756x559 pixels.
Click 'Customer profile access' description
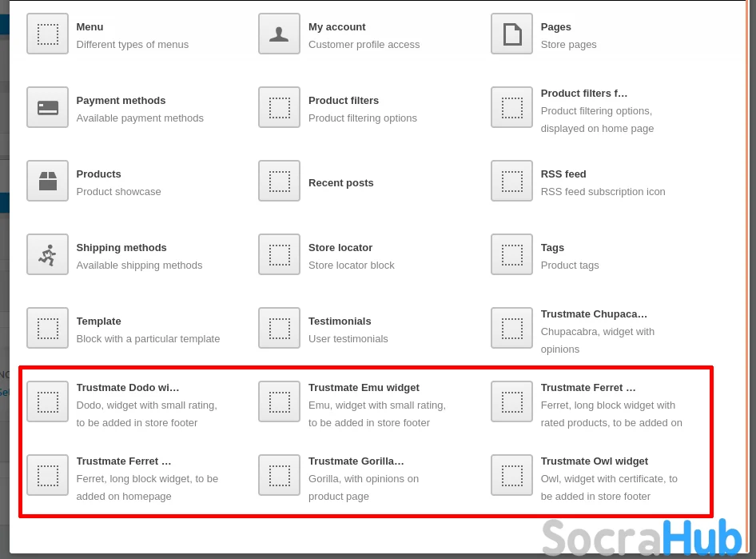coord(364,44)
